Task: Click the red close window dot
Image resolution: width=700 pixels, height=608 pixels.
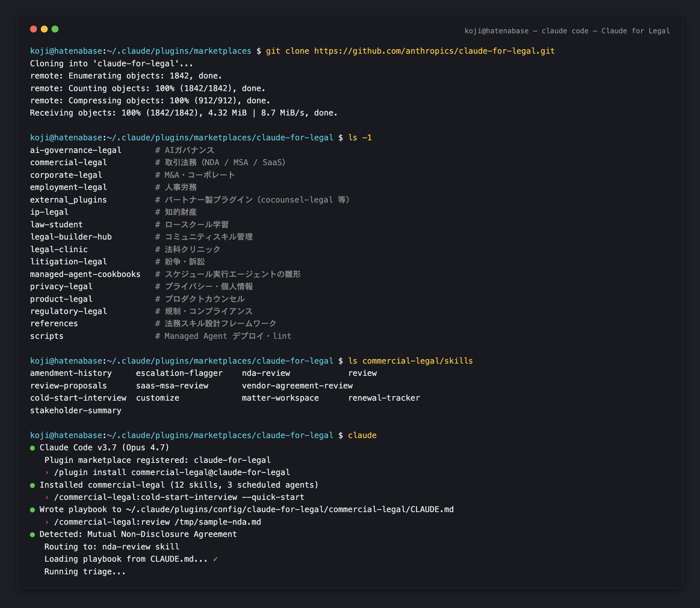Action: point(33,29)
